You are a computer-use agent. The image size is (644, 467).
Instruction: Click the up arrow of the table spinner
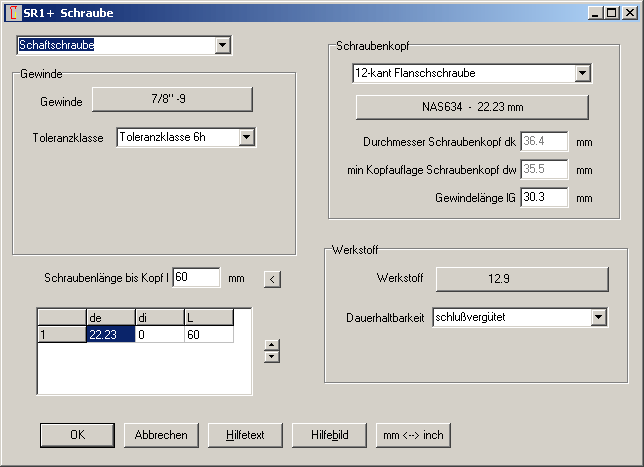pos(270,346)
